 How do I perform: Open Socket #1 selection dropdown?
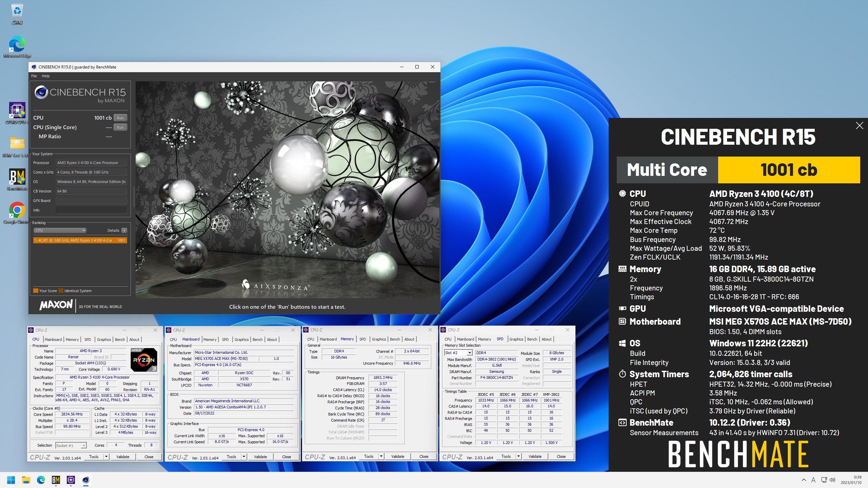tap(71, 445)
